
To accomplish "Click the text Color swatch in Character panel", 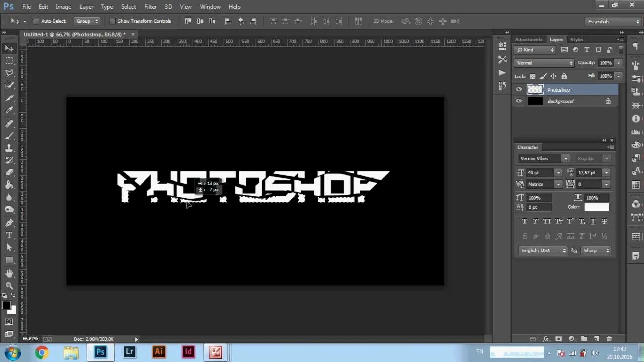I will (x=596, y=207).
